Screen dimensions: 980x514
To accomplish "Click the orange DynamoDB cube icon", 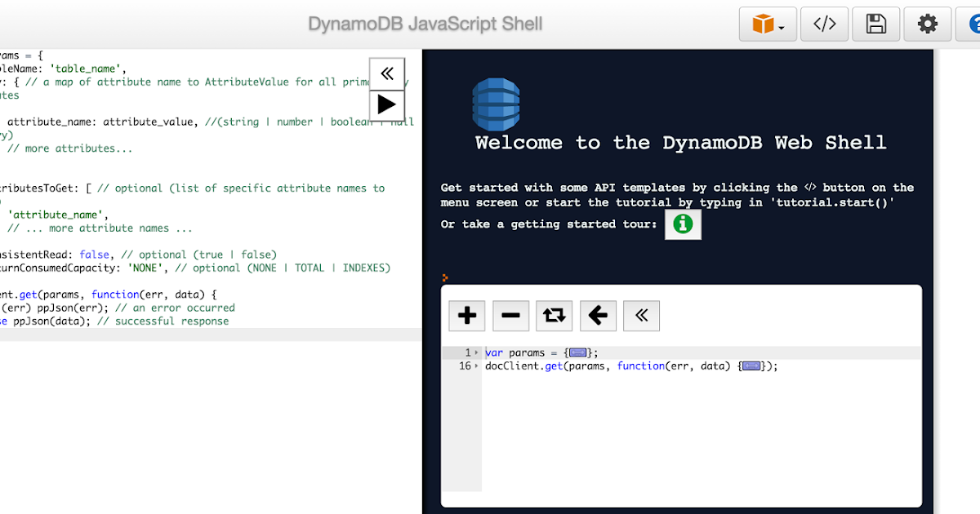I will click(x=762, y=24).
